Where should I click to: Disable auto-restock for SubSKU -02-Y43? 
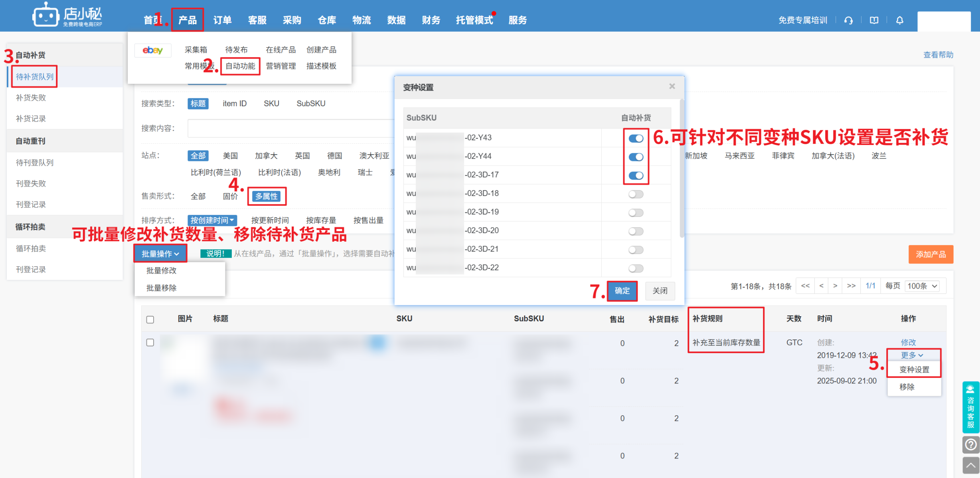(x=636, y=139)
